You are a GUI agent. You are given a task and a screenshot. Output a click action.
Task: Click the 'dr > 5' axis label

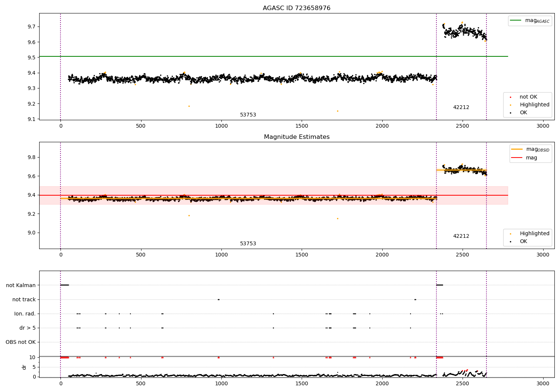point(28,328)
